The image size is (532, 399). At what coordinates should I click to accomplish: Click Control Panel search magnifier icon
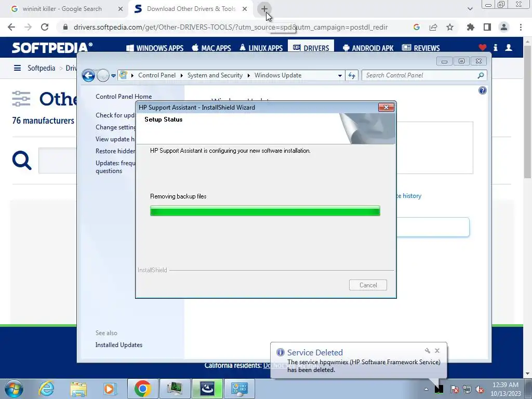[x=481, y=75]
